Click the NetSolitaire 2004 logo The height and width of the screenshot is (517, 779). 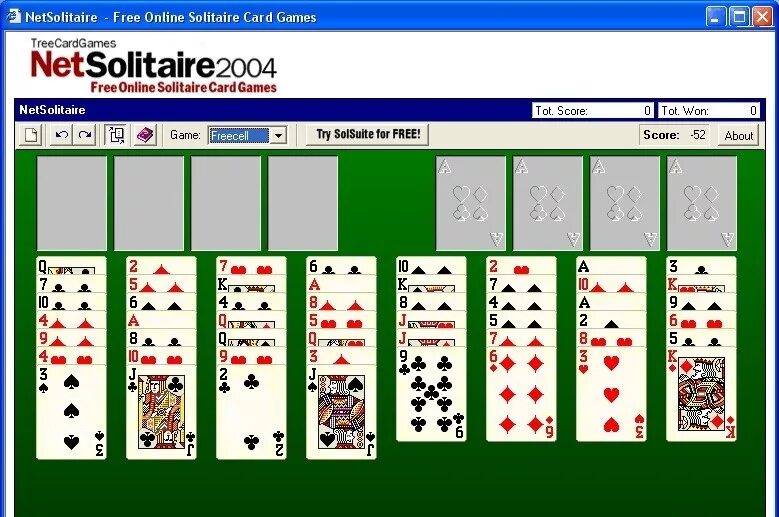tap(154, 66)
